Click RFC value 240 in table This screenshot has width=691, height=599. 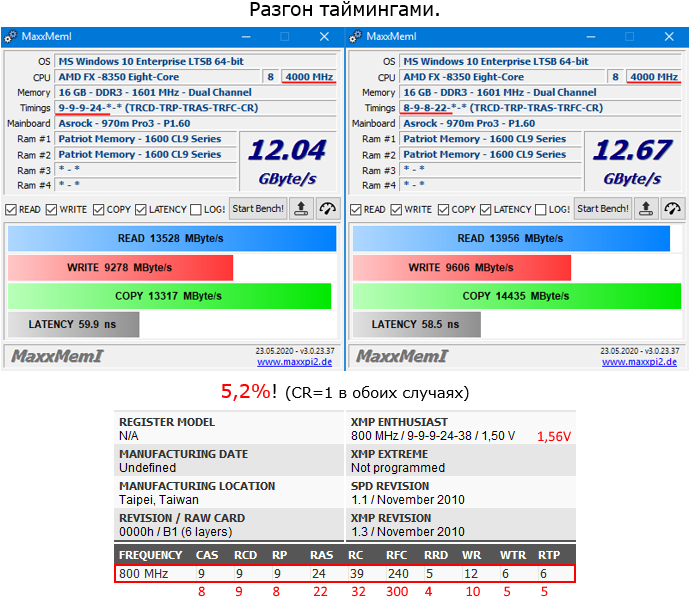point(398,574)
